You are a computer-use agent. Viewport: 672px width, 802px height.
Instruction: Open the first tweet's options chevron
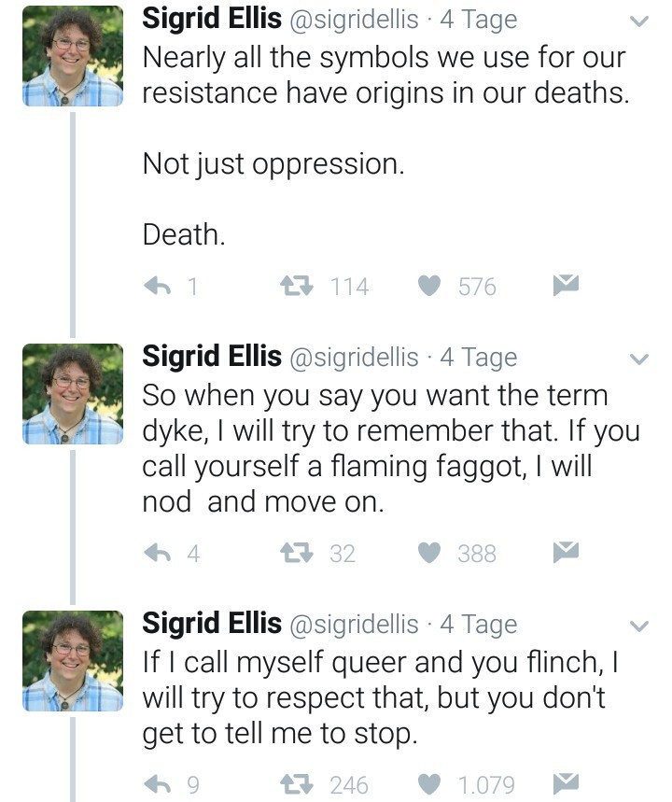point(639,21)
